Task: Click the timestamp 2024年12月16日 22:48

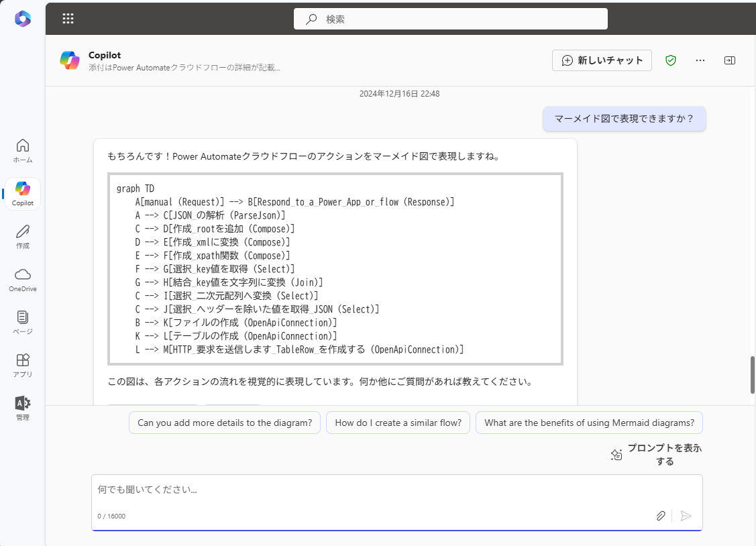Action: click(x=399, y=93)
